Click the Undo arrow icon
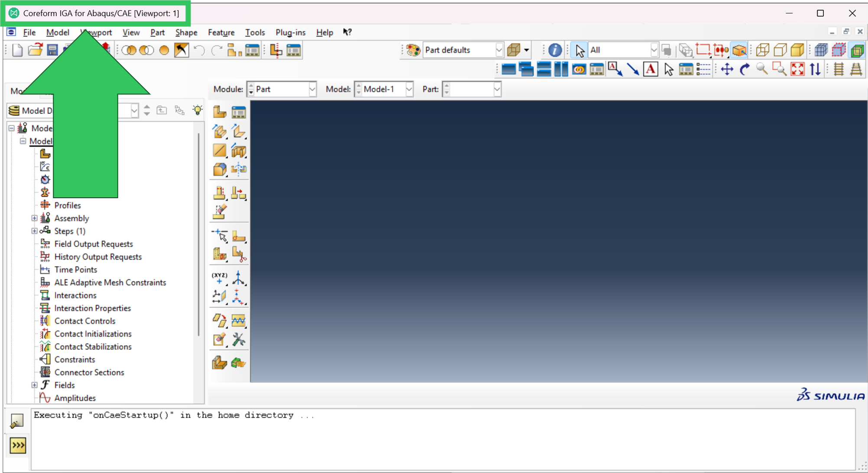Screen dimensions: 868x473 pos(199,50)
